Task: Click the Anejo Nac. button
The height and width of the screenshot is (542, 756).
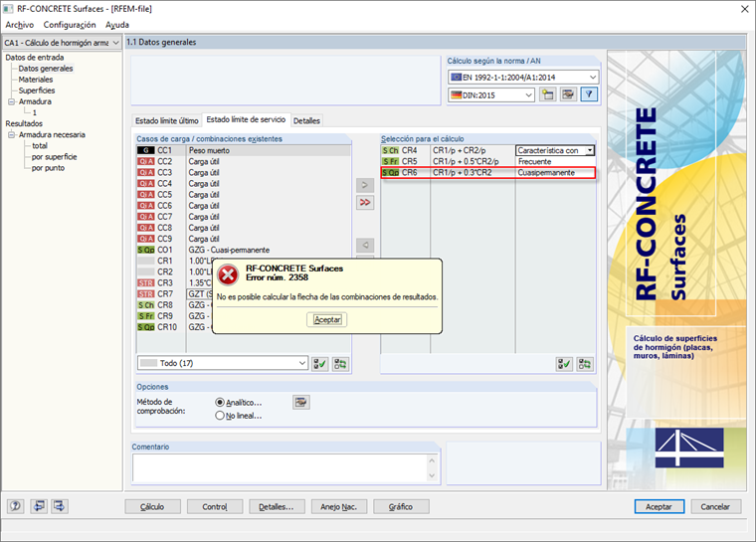Action: tap(339, 507)
